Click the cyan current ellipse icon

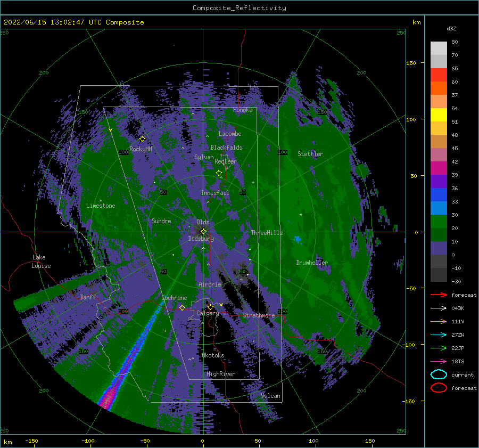[x=439, y=374]
